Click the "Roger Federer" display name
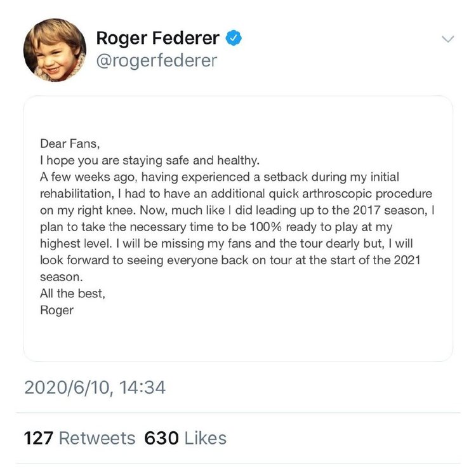476x468 pixels. [158, 38]
